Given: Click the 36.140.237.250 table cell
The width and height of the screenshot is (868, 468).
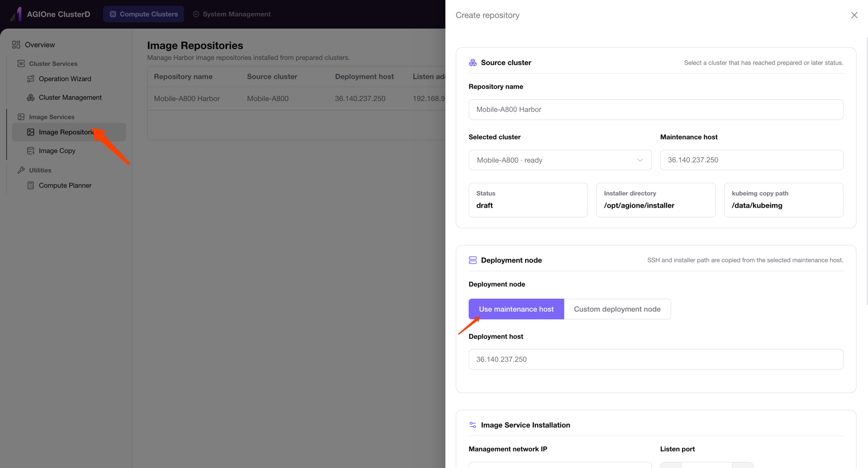Looking at the screenshot, I should click(x=360, y=98).
